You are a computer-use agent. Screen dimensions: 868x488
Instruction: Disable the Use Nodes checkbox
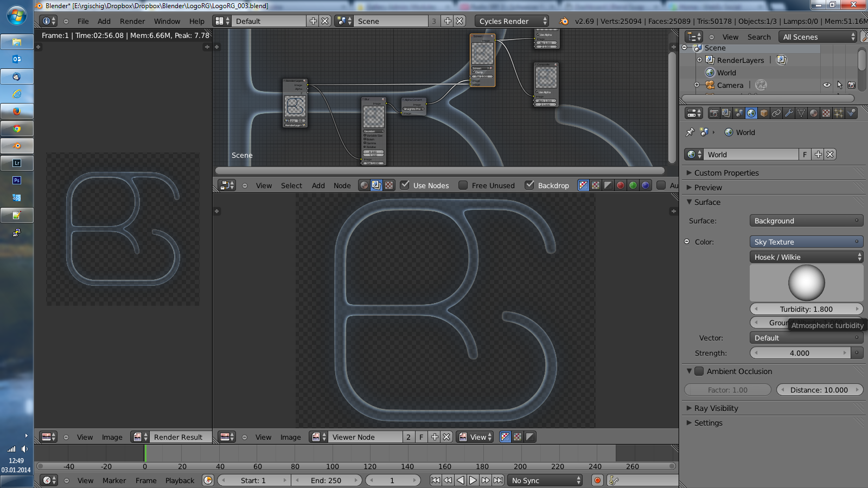pyautogui.click(x=405, y=185)
